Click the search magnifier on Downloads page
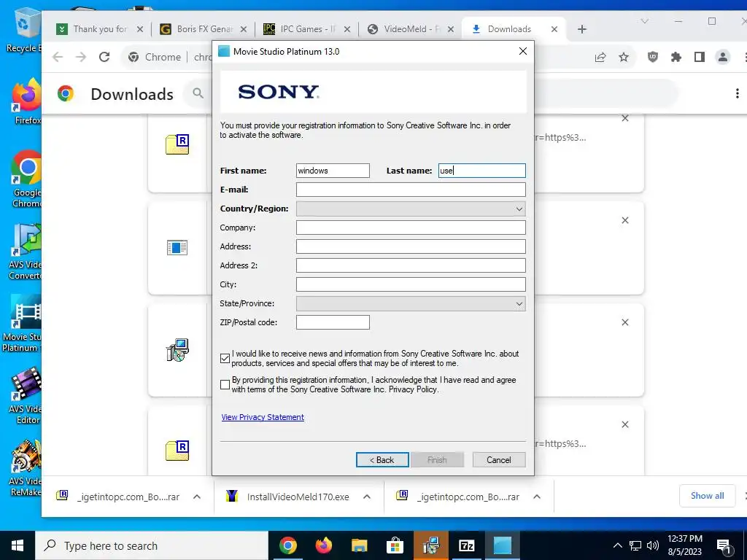The width and height of the screenshot is (747, 560). 198,93
